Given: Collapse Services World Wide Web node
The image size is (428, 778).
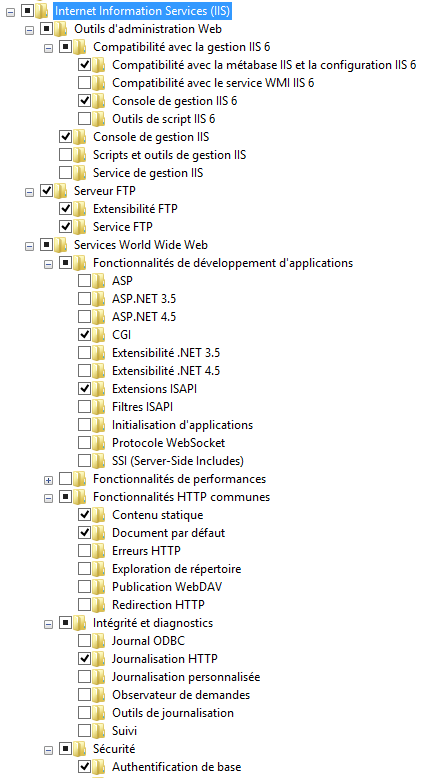Looking at the screenshot, I should (30, 246).
